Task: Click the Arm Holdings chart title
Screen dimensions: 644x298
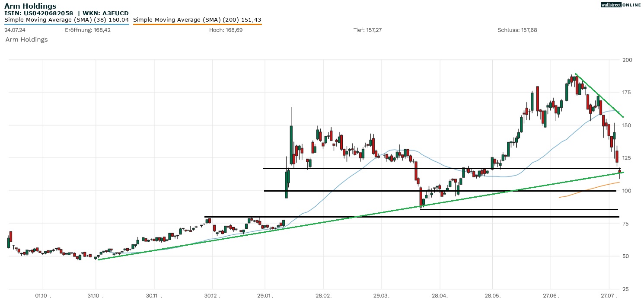Action: (30, 6)
